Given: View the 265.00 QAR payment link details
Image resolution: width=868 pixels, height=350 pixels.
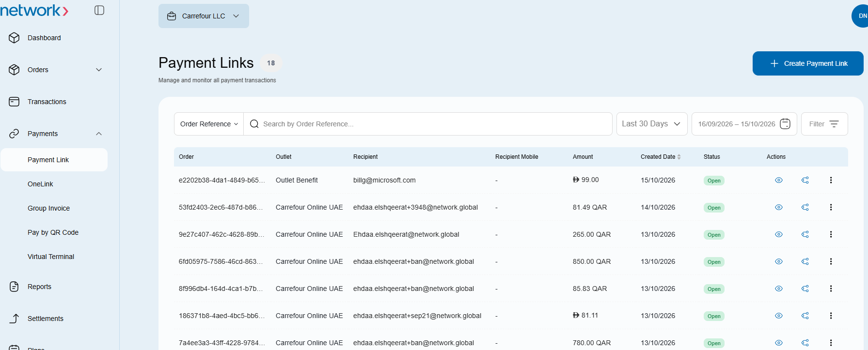Looking at the screenshot, I should [x=779, y=234].
